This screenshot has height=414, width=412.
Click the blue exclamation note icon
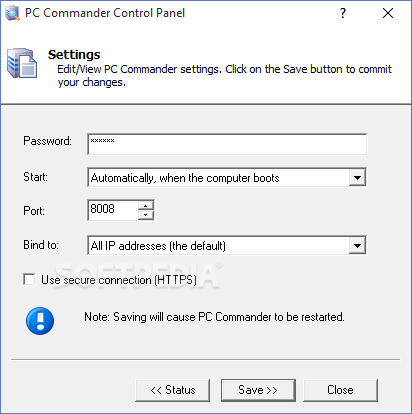40,321
